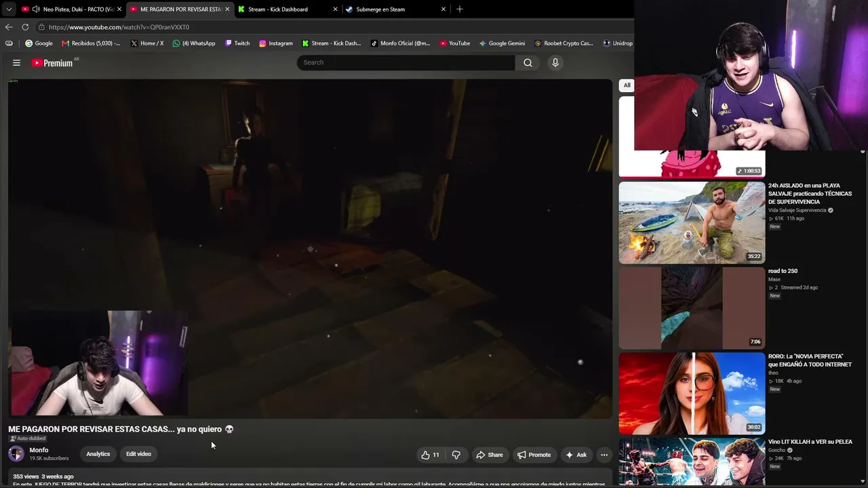Viewport: 868px width, 488px height.
Task: Click 'Vino LIT KILLAH a VER su PELEA' title
Action: tap(810, 442)
